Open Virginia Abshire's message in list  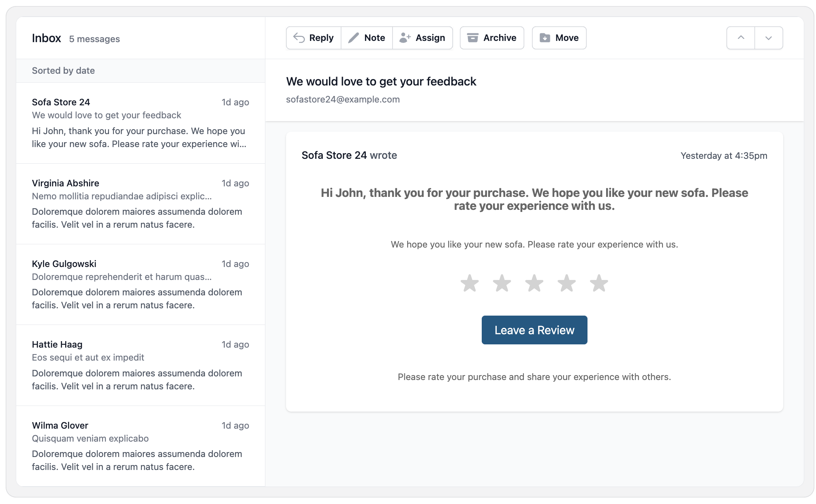[x=140, y=203]
